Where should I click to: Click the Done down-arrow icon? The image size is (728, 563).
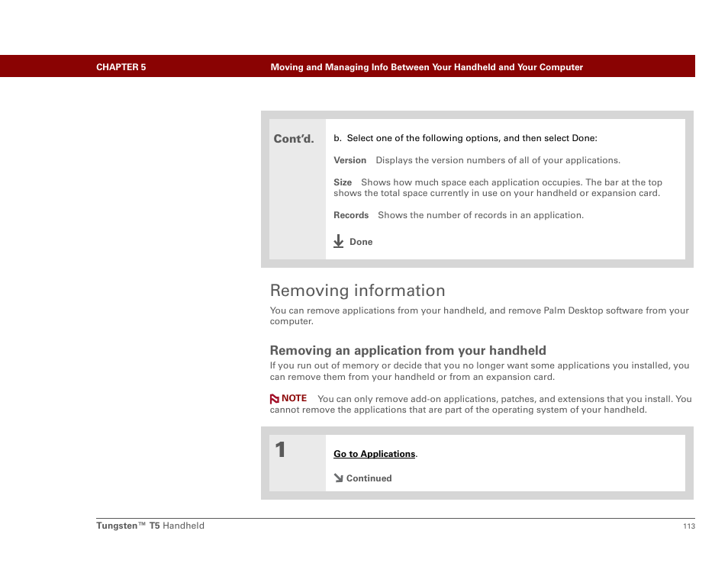point(339,241)
